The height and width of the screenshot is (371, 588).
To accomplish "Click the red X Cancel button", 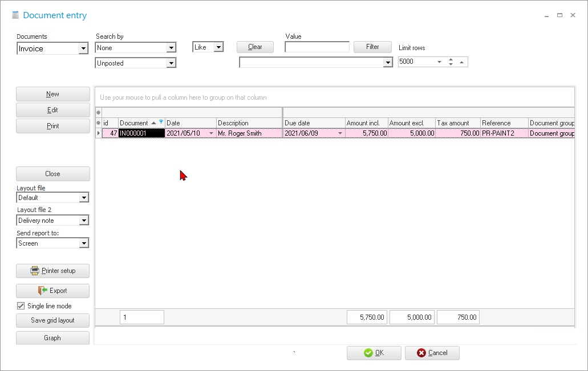I will (432, 353).
